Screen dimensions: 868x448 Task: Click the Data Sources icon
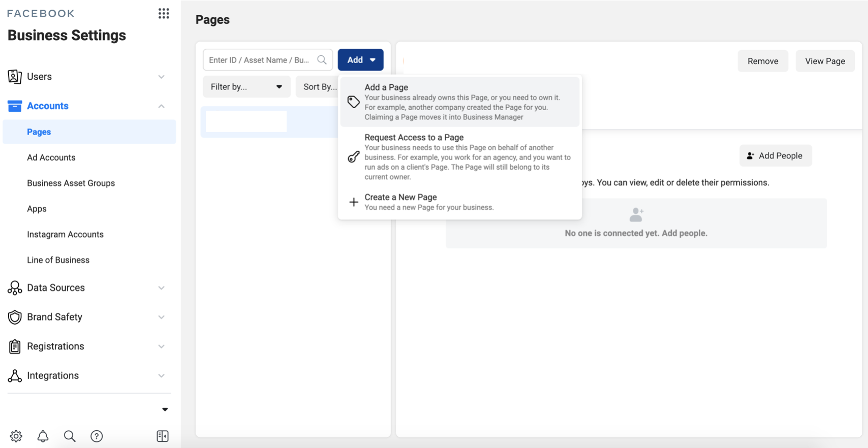(x=15, y=288)
